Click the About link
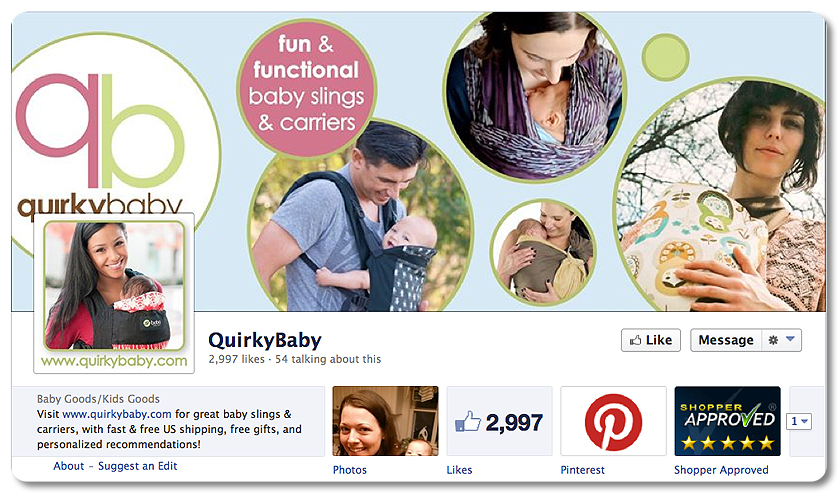The height and width of the screenshot is (494, 838). 68,466
